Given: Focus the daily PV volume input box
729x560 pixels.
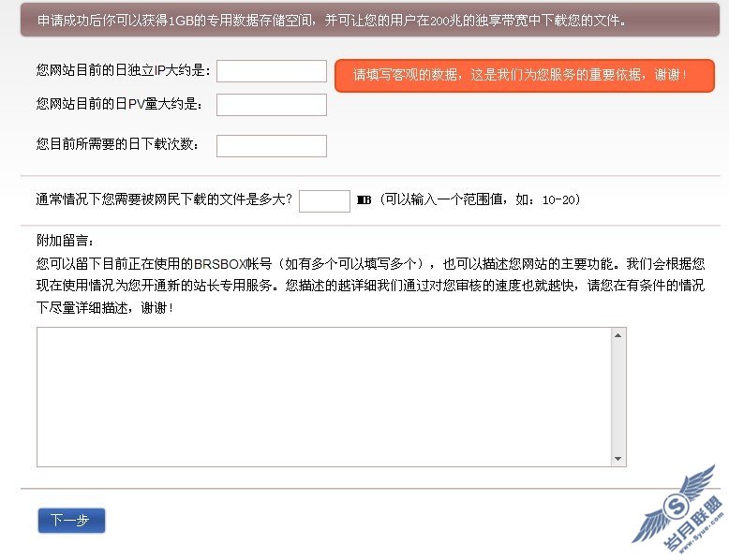Looking at the screenshot, I should (x=271, y=105).
